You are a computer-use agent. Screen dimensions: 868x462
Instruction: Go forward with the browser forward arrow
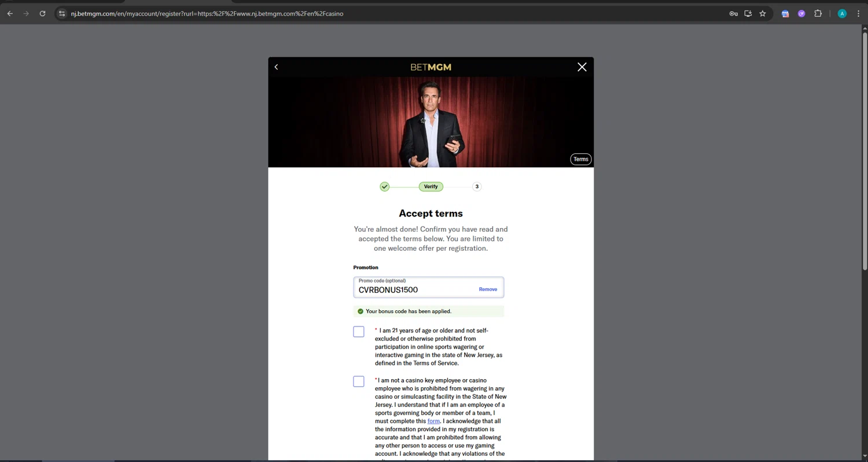click(x=26, y=13)
